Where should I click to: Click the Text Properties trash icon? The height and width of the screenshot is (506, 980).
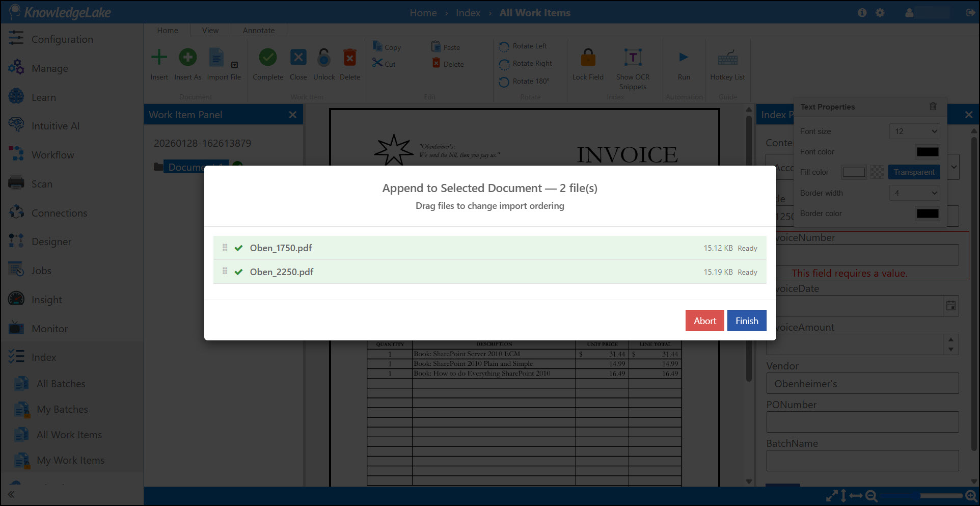(x=933, y=106)
